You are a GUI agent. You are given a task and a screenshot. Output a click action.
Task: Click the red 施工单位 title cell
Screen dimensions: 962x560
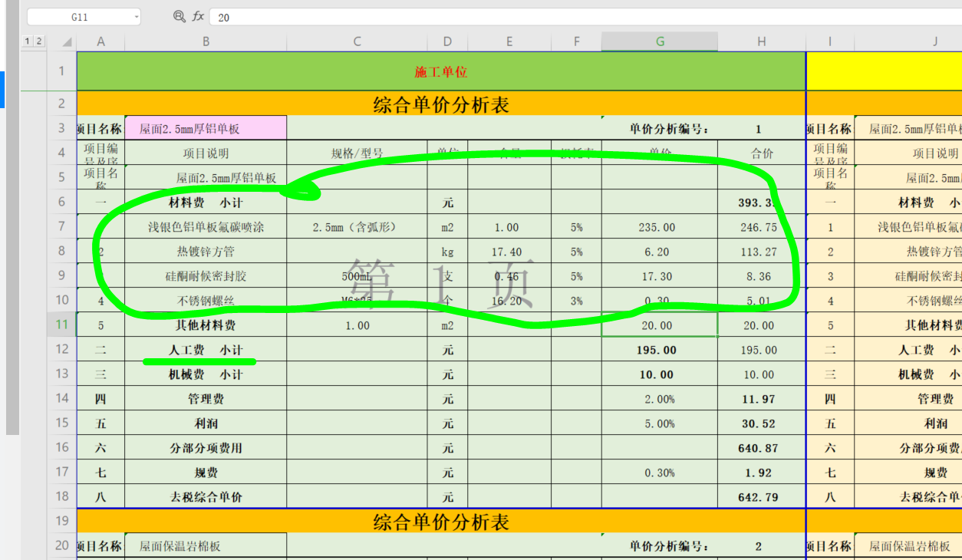441,71
